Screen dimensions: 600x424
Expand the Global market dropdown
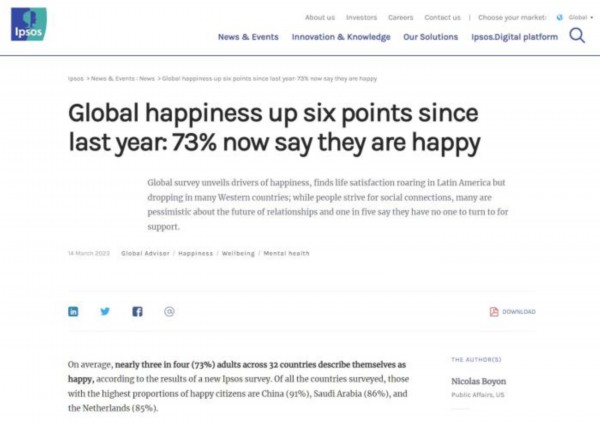(579, 17)
